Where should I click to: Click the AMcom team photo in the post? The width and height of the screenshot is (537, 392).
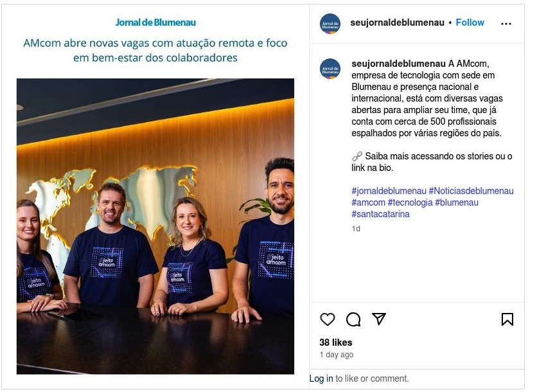[155, 226]
